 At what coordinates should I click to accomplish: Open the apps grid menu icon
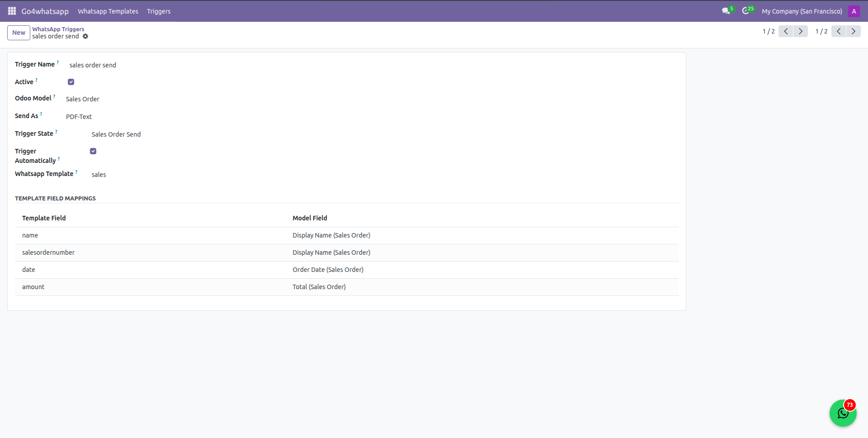coord(12,11)
